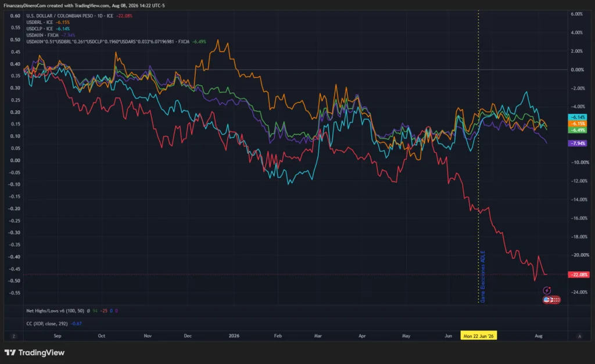This screenshot has height=364, width=595.
Task: Click the purple -7.94% price label
Action: (577, 143)
